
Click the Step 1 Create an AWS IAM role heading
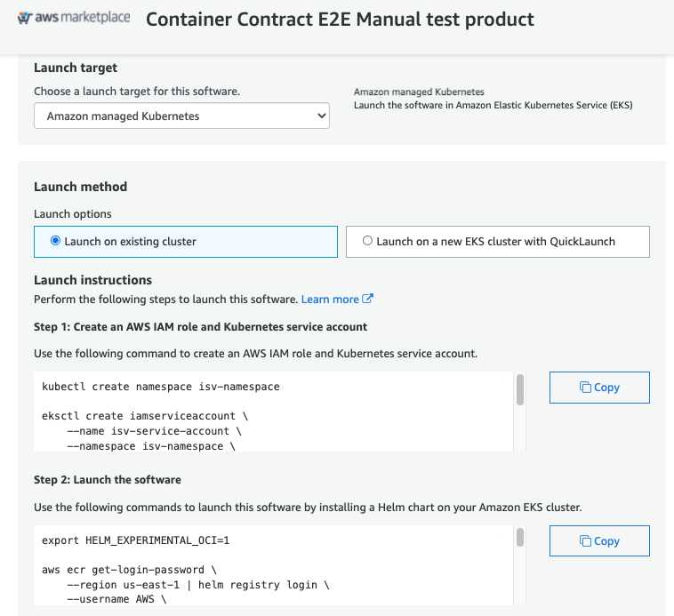coord(200,327)
